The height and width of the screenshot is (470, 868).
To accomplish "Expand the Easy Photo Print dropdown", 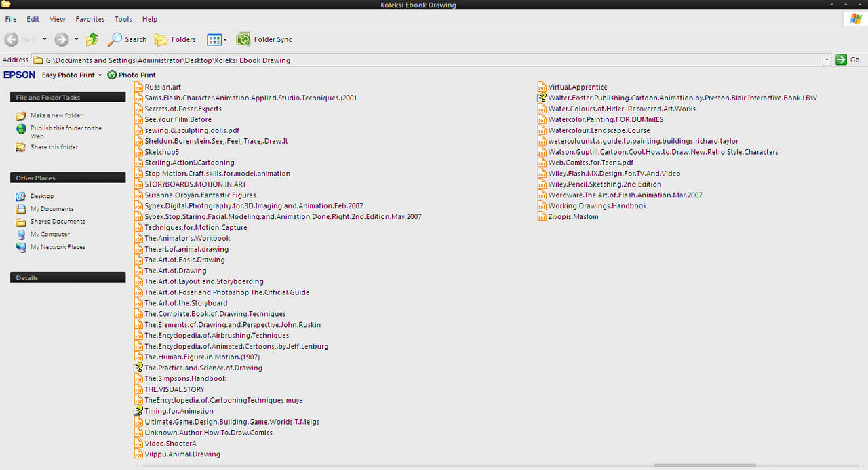I will pos(100,75).
